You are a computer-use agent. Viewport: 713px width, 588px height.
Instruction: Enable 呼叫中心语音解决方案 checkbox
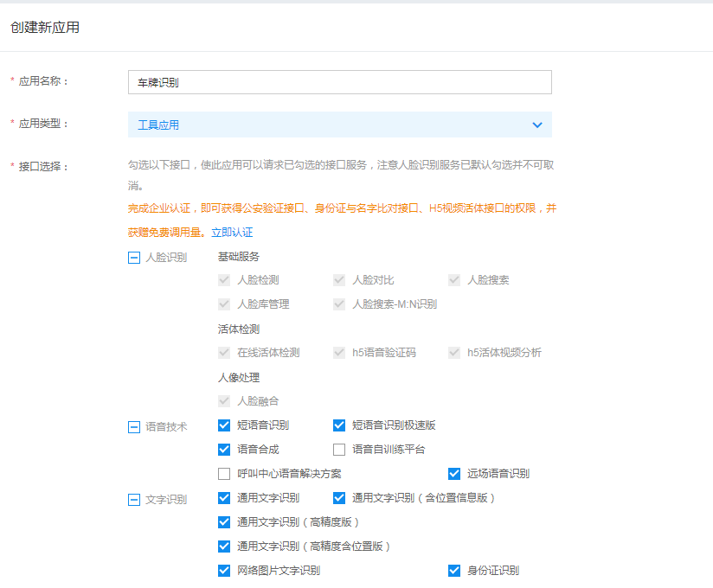click(x=224, y=474)
